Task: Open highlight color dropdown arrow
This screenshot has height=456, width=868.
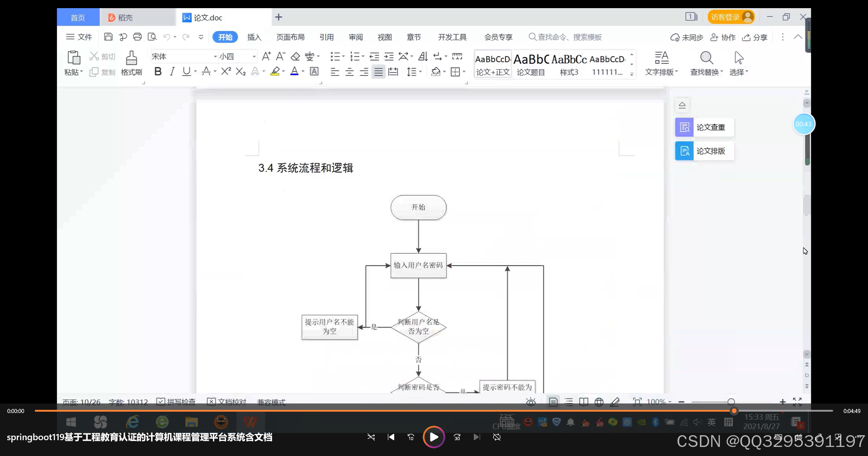Action: [x=283, y=71]
